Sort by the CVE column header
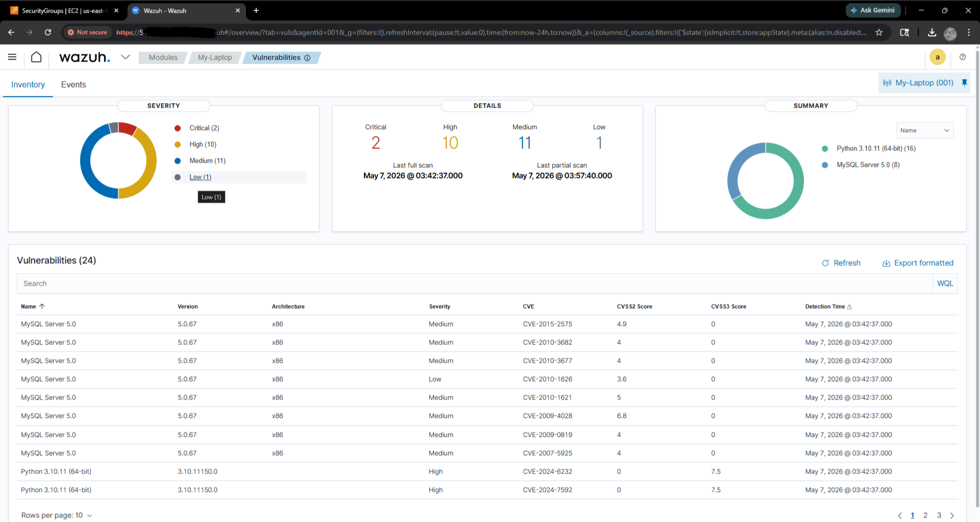The image size is (980, 522). 528,307
